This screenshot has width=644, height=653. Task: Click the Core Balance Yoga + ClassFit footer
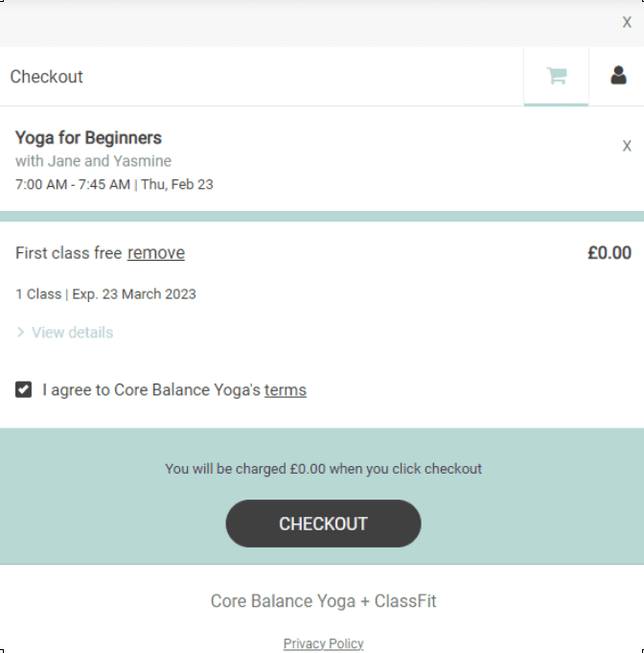[323, 602]
